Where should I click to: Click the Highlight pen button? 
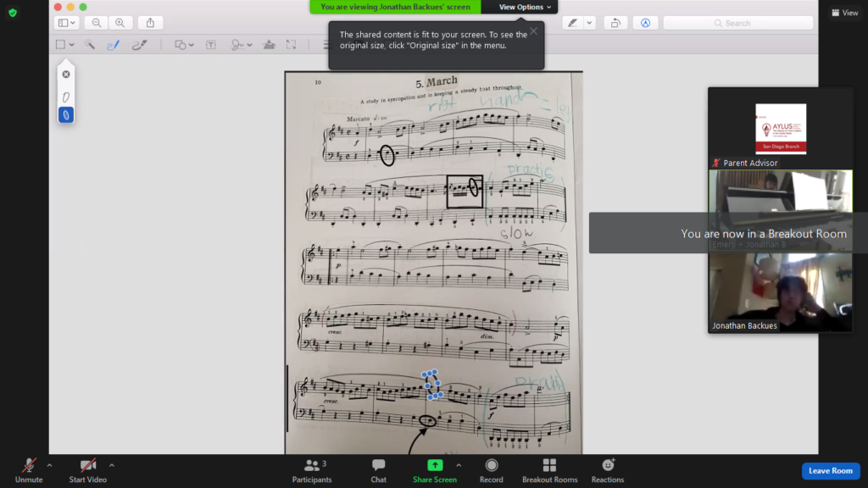pyautogui.click(x=572, y=23)
